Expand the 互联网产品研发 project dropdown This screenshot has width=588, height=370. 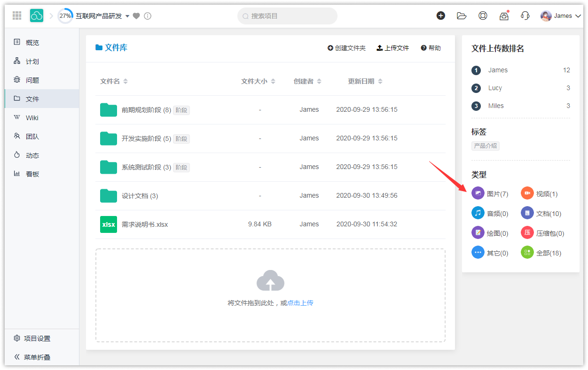pyautogui.click(x=127, y=16)
